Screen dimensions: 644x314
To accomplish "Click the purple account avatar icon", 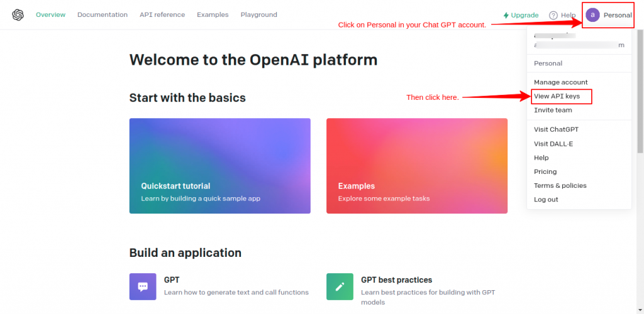I will pos(592,14).
